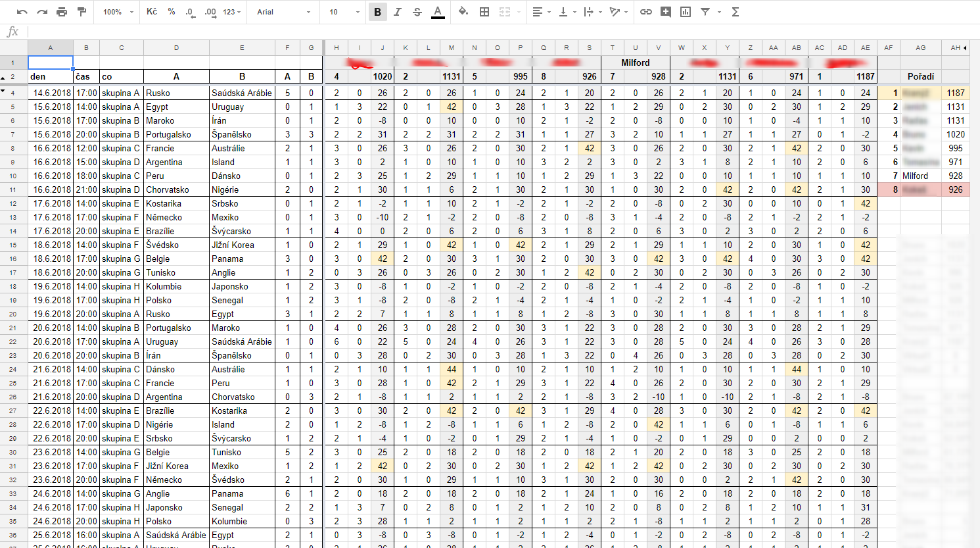Open the Arial font dropdown
Viewport: 980px width, 548px height.
click(284, 12)
